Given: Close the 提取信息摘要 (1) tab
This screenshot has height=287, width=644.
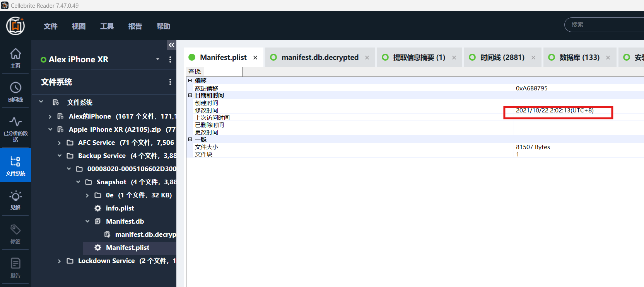Looking at the screenshot, I should [x=454, y=58].
